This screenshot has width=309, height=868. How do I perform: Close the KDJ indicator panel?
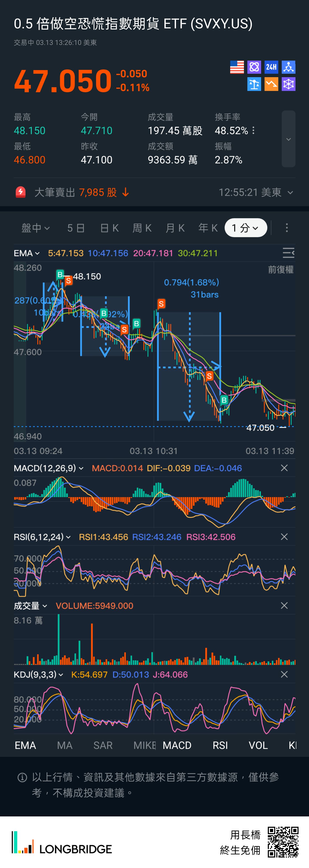pyautogui.click(x=284, y=674)
